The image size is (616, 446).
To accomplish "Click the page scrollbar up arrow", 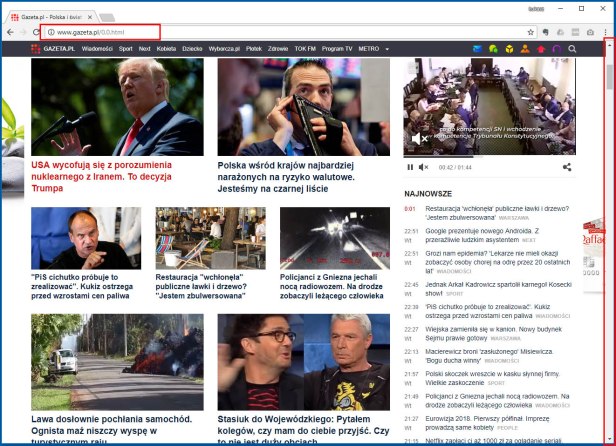I will [x=610, y=45].
